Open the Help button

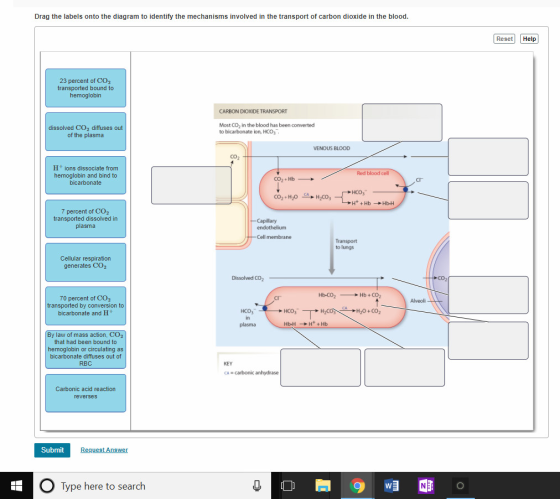click(529, 39)
